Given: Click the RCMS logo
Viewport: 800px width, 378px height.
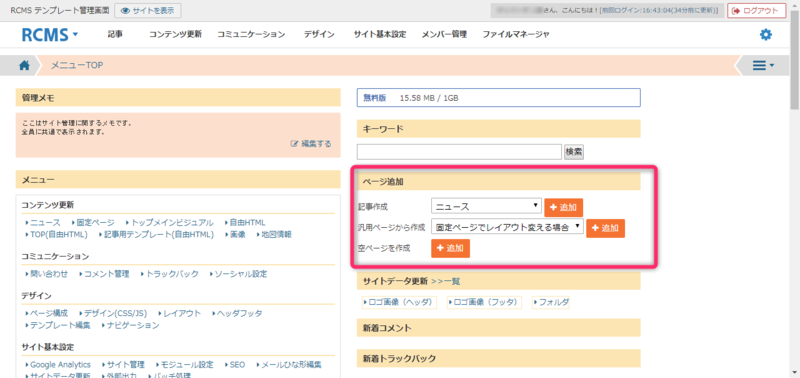Looking at the screenshot, I should click(x=45, y=35).
